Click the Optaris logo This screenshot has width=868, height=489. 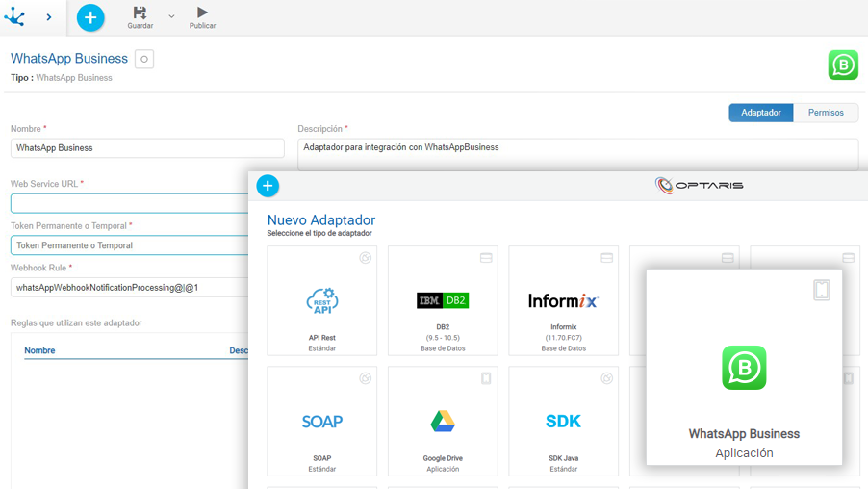(699, 185)
